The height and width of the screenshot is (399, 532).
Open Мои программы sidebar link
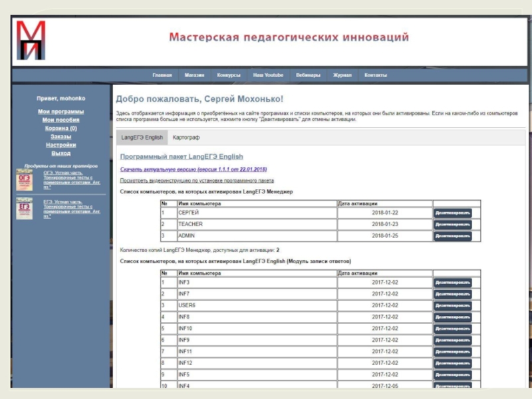point(61,112)
